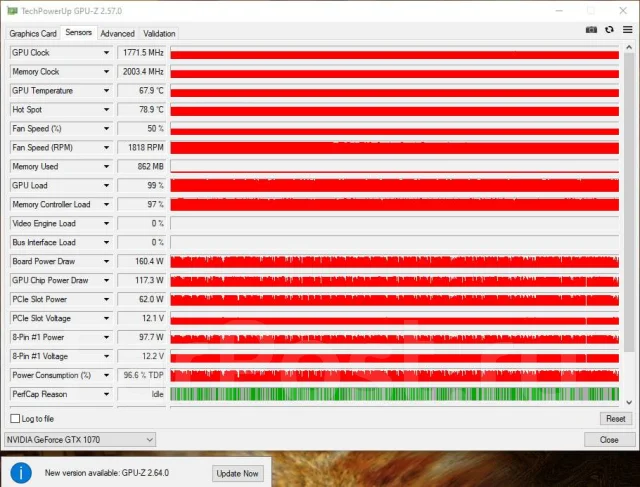Open the PerfCap Reason dropdown arrow

pyautogui.click(x=106, y=394)
